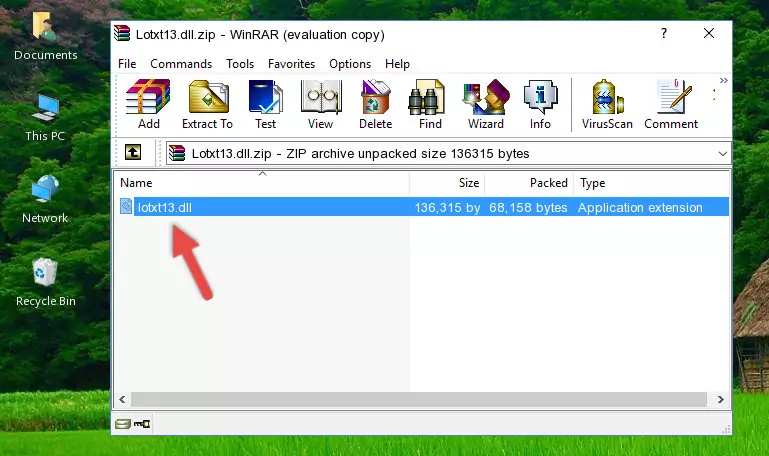Click the drive icon in status bar
The height and width of the screenshot is (456, 769).
coord(123,424)
